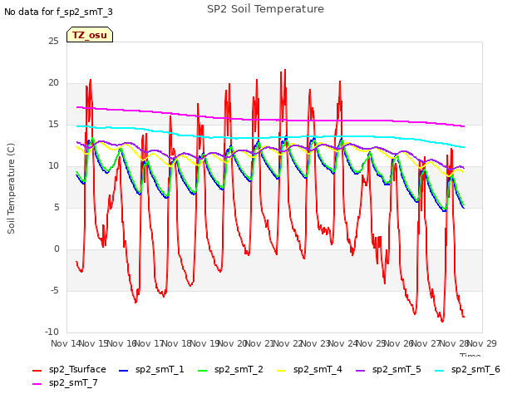
Task: Click the 20 y-axis tick label
Action: click(x=53, y=83)
